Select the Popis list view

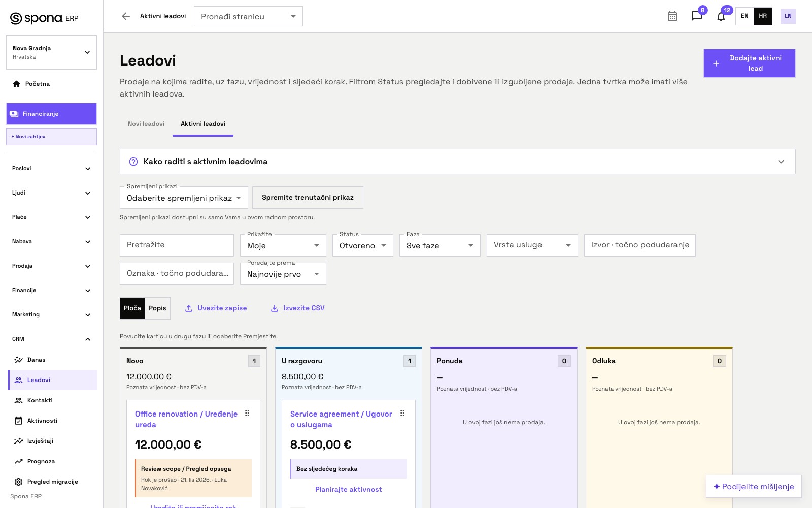[x=157, y=308]
